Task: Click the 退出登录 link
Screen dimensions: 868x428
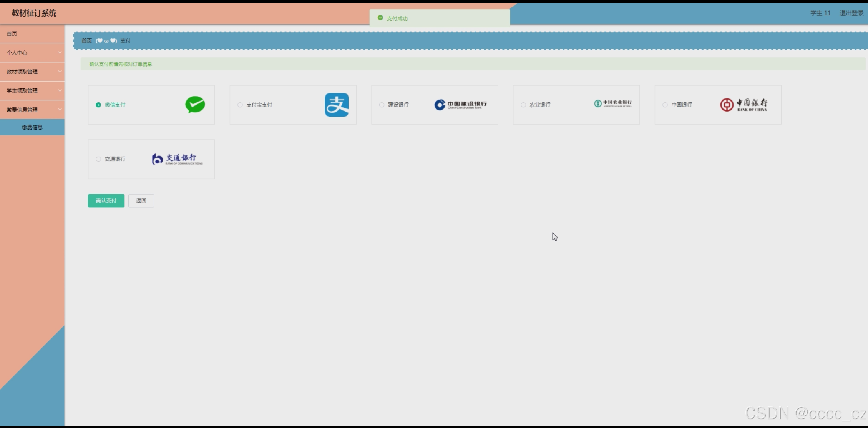Action: (x=851, y=13)
